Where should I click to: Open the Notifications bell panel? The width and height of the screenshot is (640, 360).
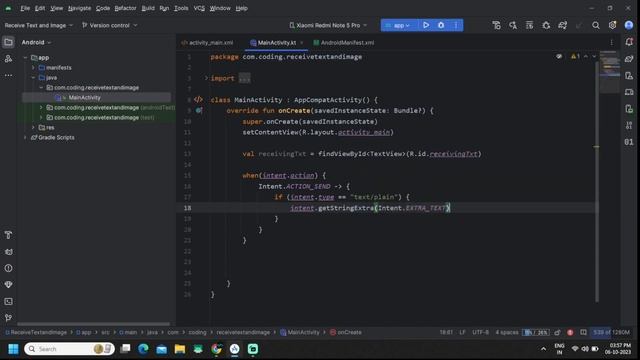point(629,42)
